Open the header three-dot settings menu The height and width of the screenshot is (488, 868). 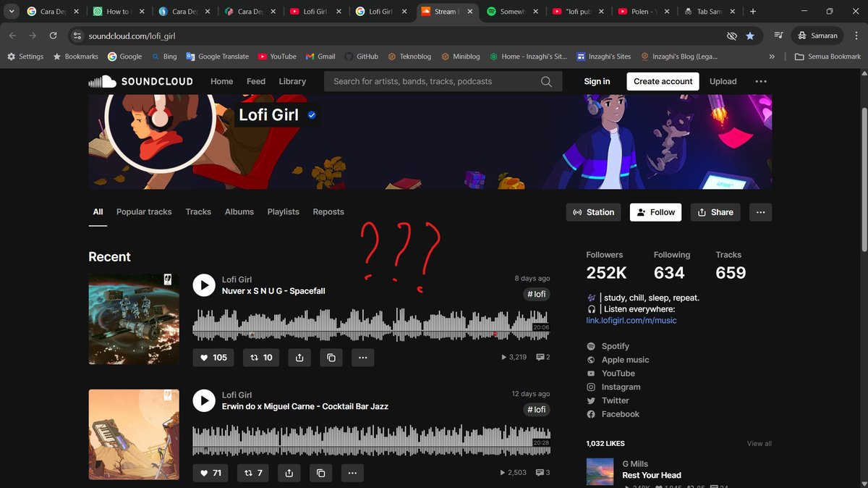pos(761,81)
